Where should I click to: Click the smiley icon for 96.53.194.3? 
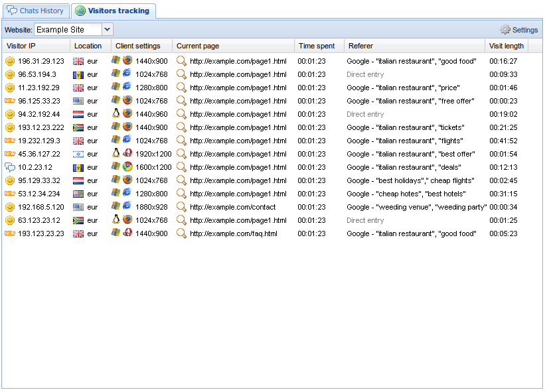click(10, 74)
